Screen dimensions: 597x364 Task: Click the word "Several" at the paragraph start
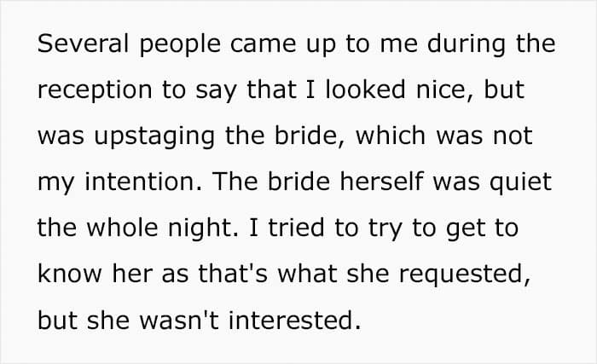[x=83, y=43]
